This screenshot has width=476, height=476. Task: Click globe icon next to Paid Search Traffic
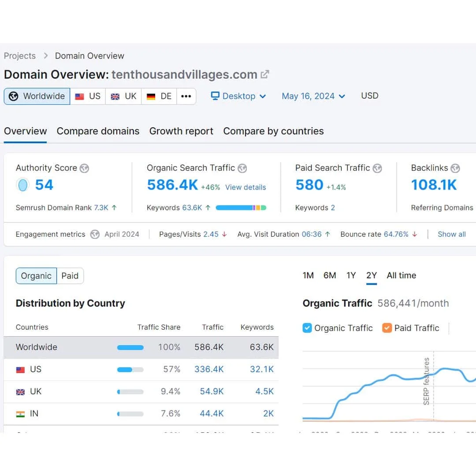tap(377, 168)
